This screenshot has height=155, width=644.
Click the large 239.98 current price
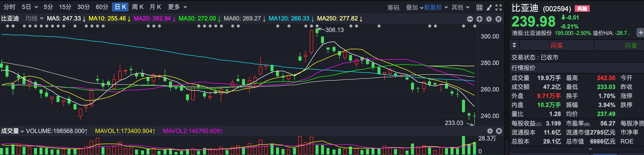[x=533, y=22]
